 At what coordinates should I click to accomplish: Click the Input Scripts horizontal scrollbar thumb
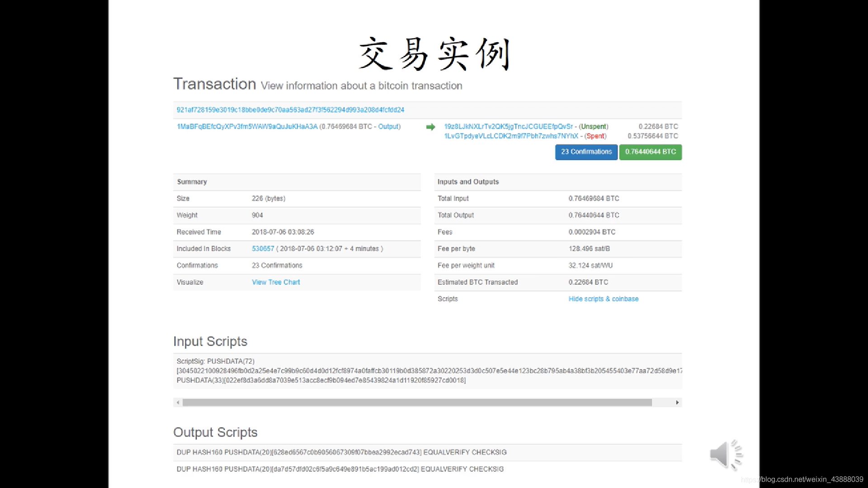417,402
